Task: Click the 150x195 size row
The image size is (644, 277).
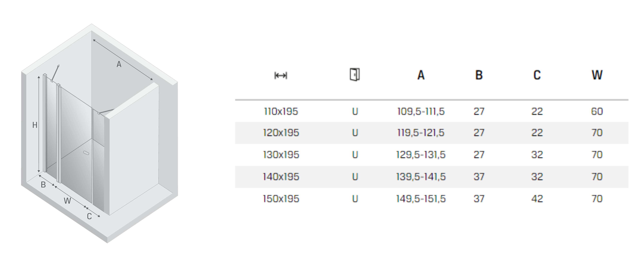Action: point(432,199)
